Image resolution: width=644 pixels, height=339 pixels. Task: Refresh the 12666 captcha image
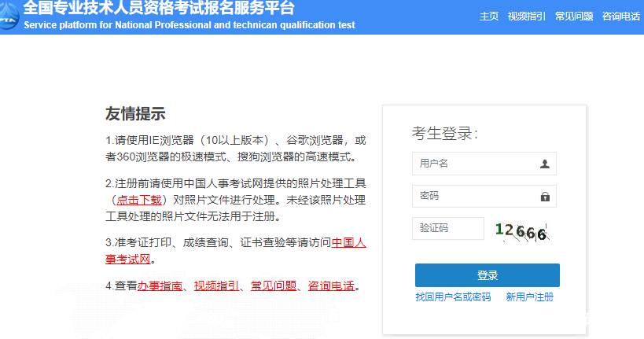(x=521, y=231)
